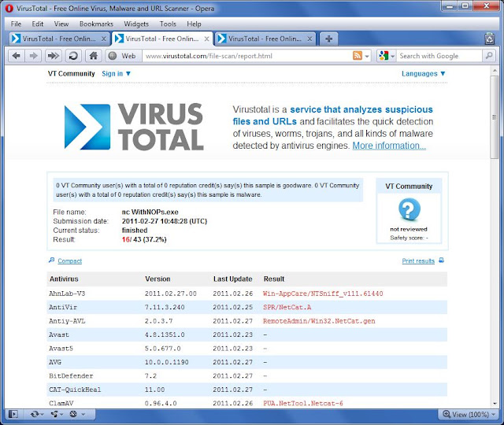Viewport: 504px width, 425px height.
Task: Click the page scrollbar up arrow
Action: click(494, 70)
